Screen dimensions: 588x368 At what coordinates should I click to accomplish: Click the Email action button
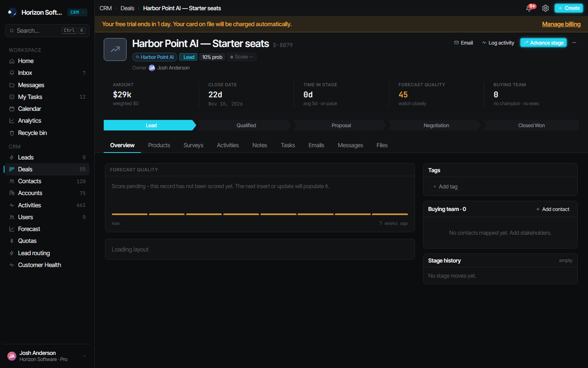tap(463, 43)
